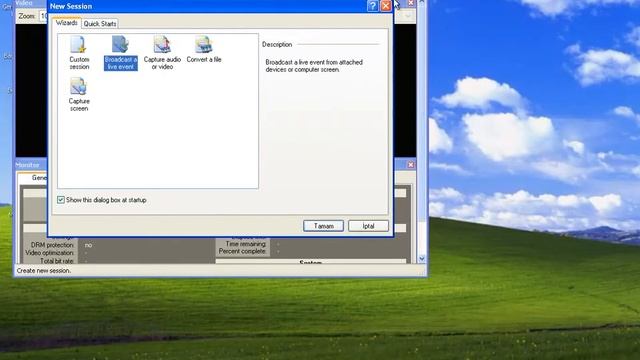Click the DRM protection label in Monitor
The height and width of the screenshot is (360, 640).
[x=52, y=245]
